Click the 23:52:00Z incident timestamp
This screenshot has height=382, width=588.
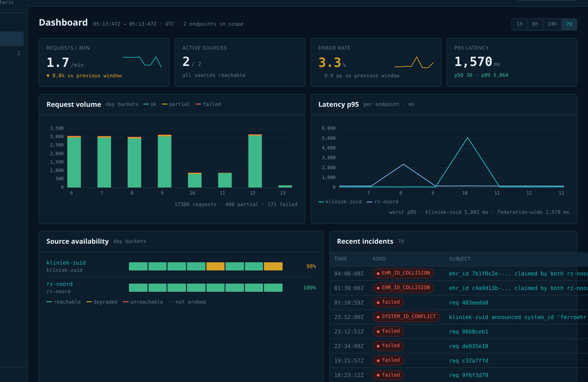click(x=349, y=317)
